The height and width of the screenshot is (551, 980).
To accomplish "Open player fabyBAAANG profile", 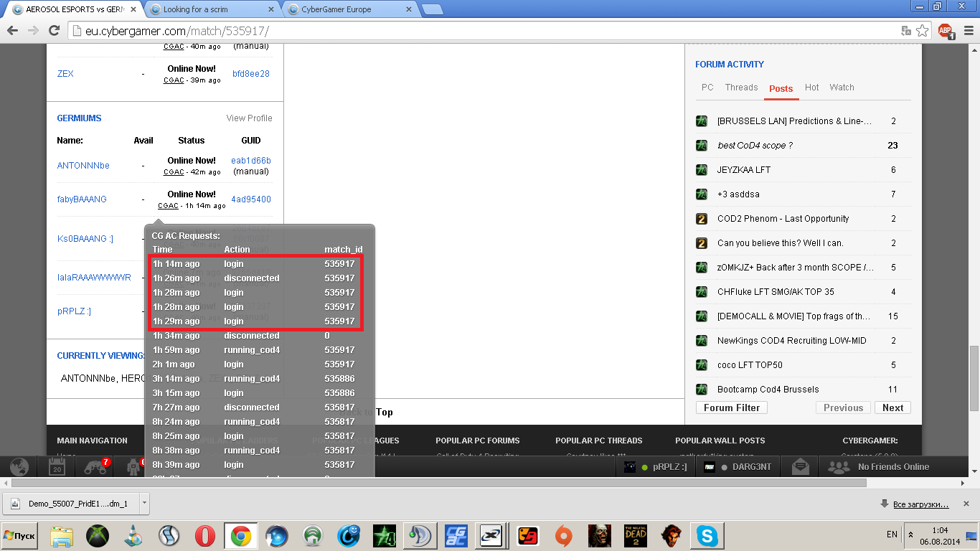I will [x=82, y=199].
